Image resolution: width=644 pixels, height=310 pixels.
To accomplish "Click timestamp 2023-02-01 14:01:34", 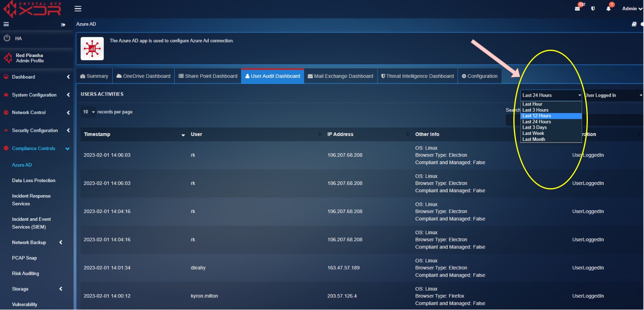I will point(107,268).
